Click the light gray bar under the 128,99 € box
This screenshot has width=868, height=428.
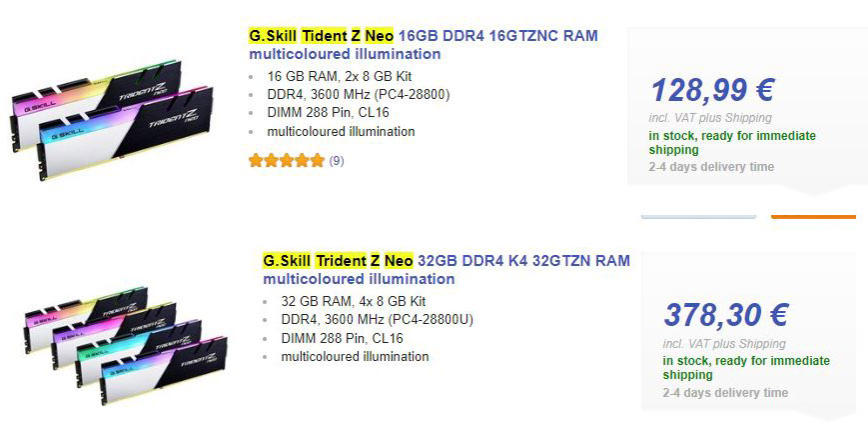coord(699,216)
